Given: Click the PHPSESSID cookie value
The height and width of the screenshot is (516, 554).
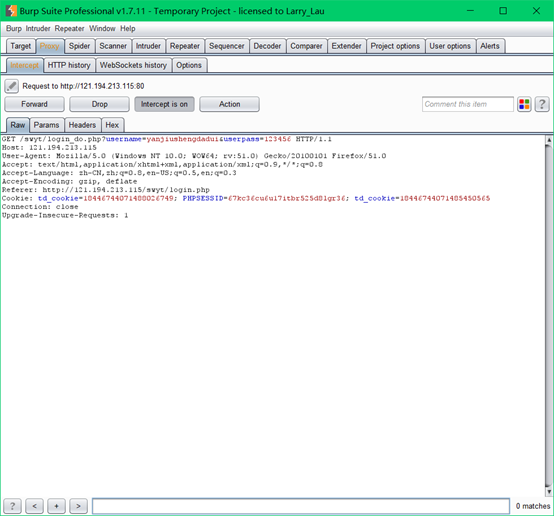Looking at the screenshot, I should [x=286, y=198].
